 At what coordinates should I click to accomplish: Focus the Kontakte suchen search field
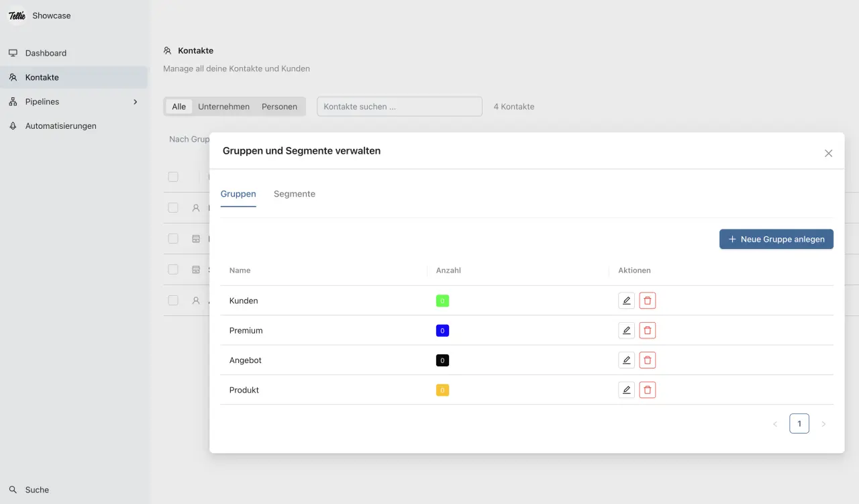pos(399,107)
